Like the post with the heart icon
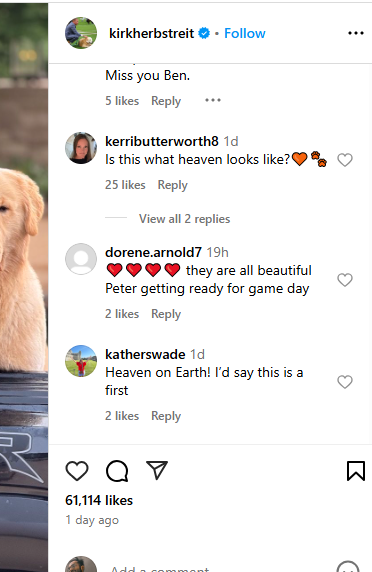The image size is (372, 572). click(x=77, y=471)
